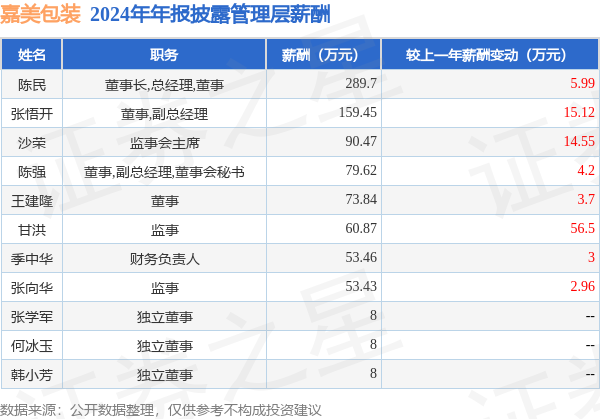600x419 pixels.
Task: Click the position 财务负责人
Action: [164, 259]
